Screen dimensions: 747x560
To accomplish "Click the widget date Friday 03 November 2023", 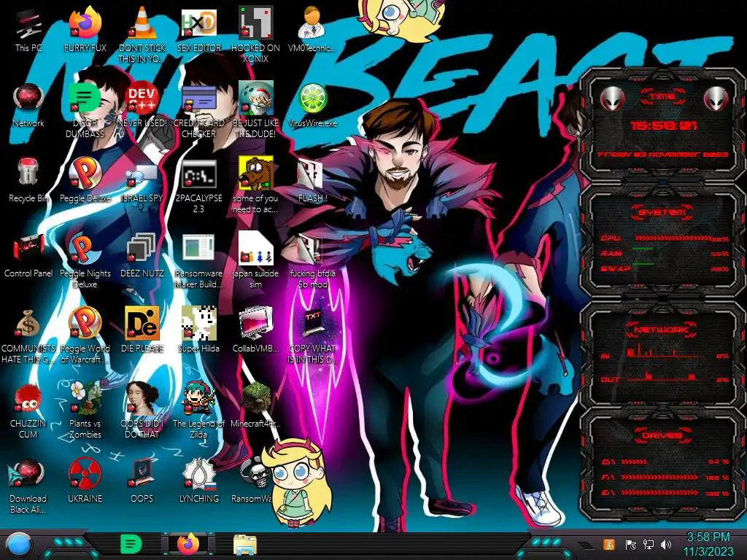I will pos(662,155).
